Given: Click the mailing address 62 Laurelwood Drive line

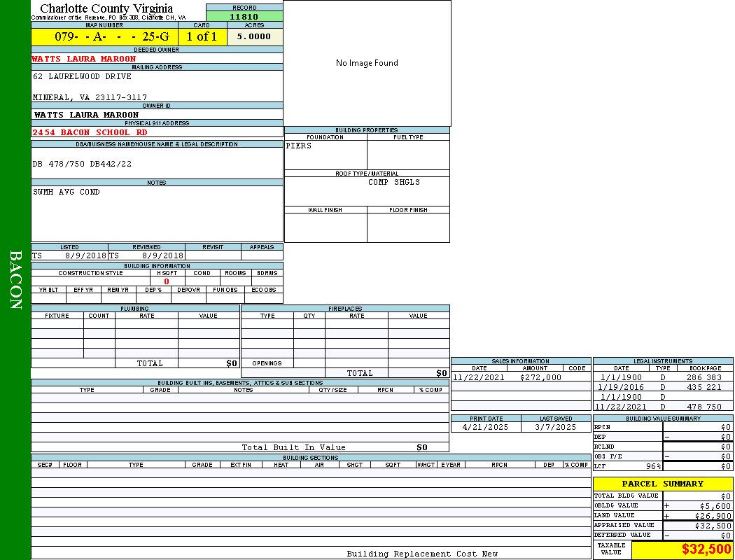Looking at the screenshot, I should (x=82, y=76).
